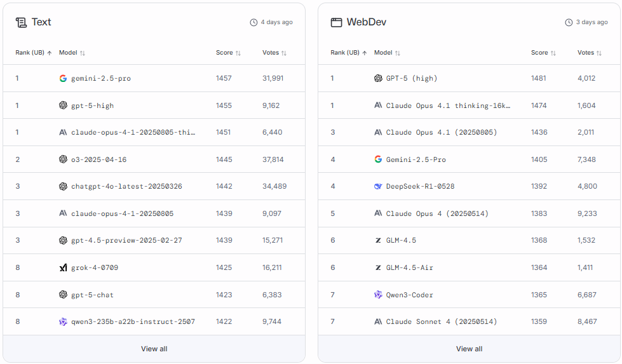The image size is (622, 364).
Task: Click the OpenAI logo beside gpt-5-high
Action: click(63, 105)
